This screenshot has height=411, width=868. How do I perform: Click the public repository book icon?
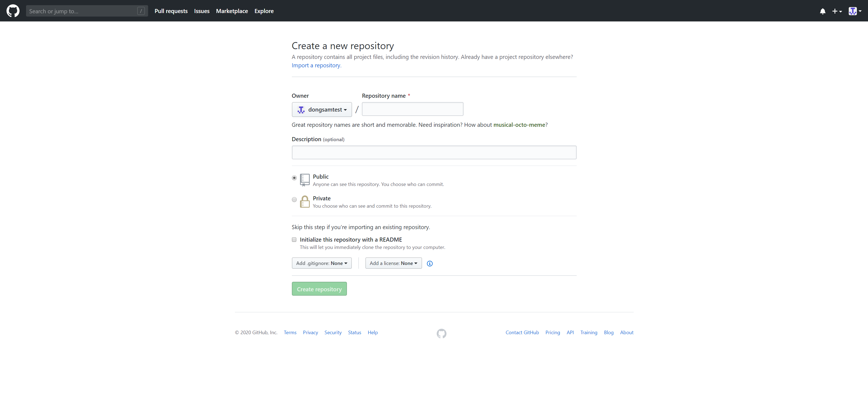pos(305,180)
